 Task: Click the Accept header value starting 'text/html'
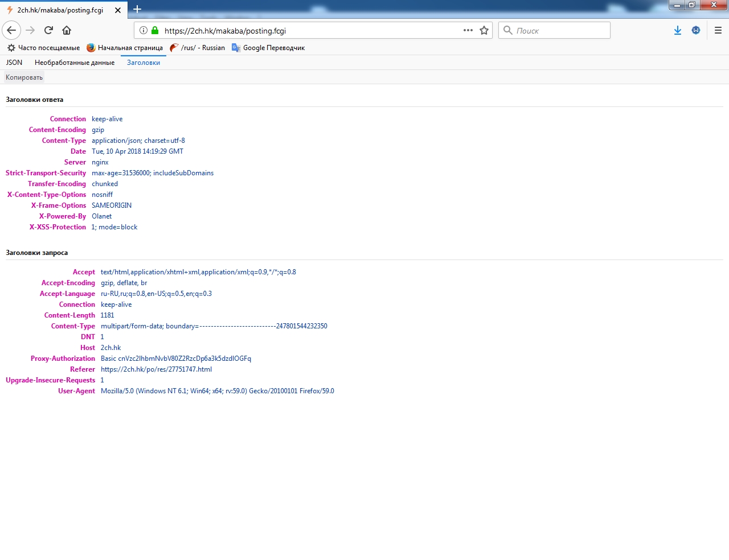[198, 272]
